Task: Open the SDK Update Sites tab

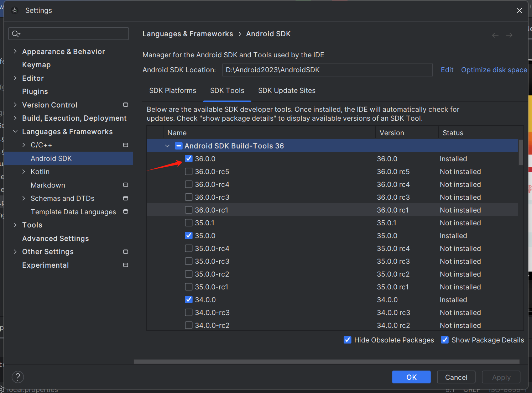Action: pyautogui.click(x=287, y=90)
